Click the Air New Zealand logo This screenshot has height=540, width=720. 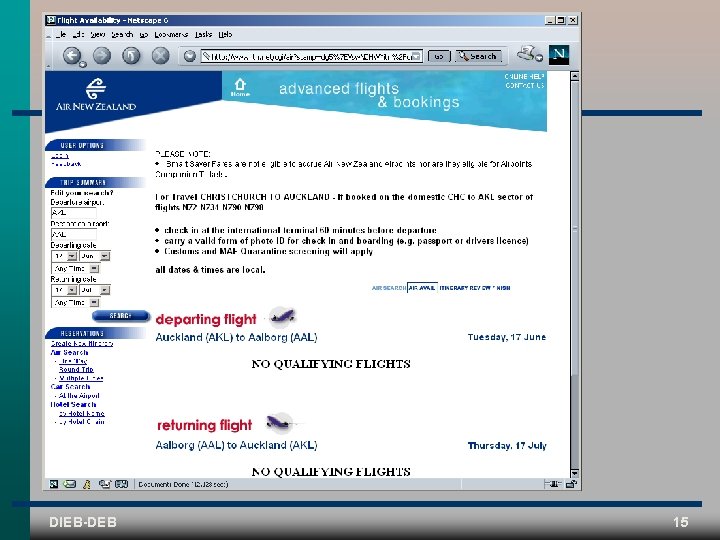[x=96, y=94]
